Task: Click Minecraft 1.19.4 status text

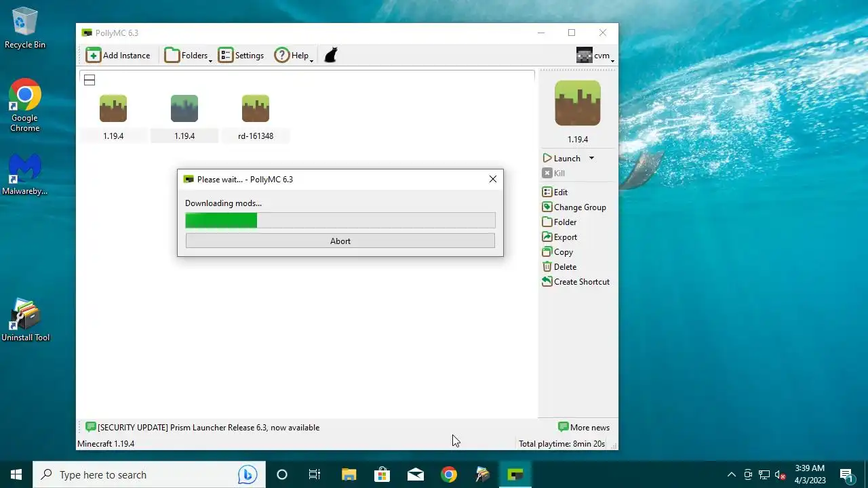Action: coord(106,444)
